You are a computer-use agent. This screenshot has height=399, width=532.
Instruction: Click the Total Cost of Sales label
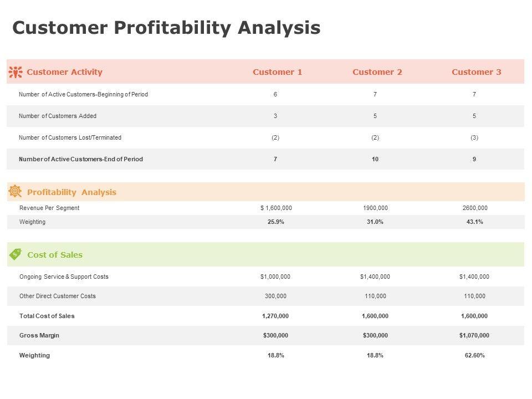47,316
